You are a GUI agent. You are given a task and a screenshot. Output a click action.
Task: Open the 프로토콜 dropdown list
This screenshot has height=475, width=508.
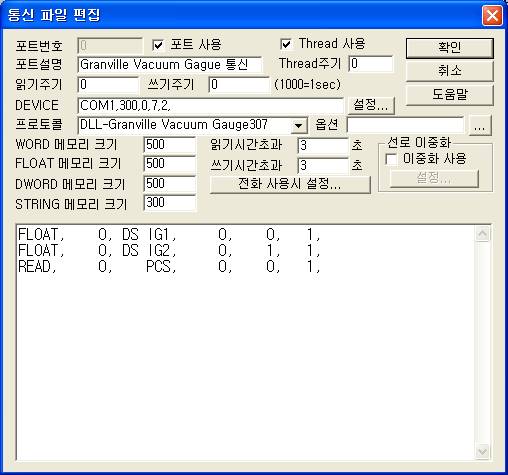298,125
